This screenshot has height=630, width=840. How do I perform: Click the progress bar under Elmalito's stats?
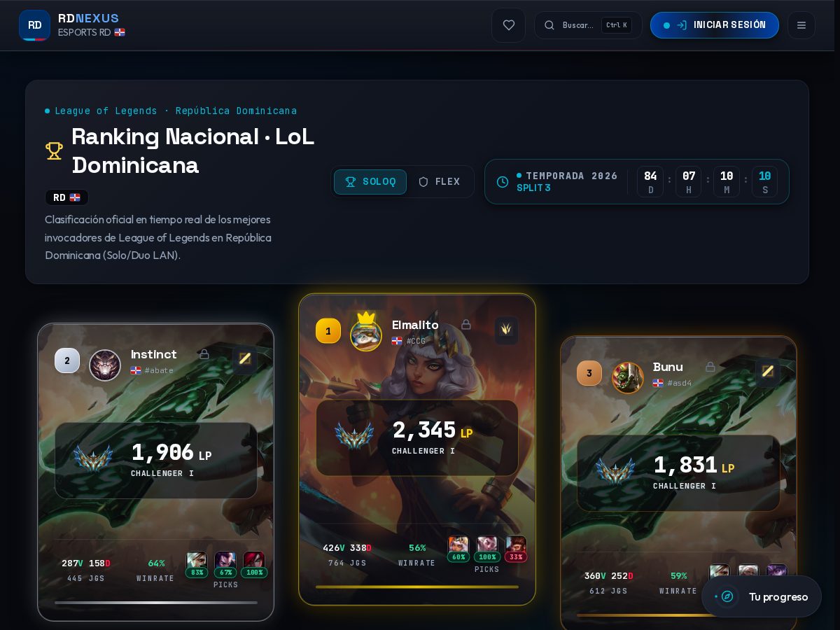click(x=417, y=587)
